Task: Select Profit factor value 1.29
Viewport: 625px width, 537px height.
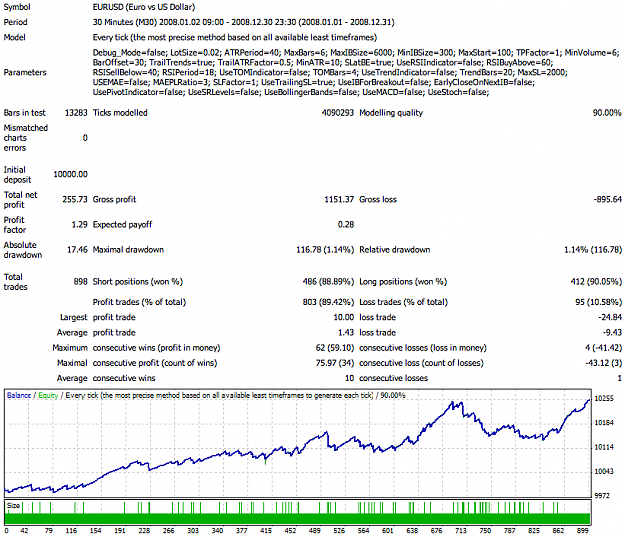Action: point(79,225)
